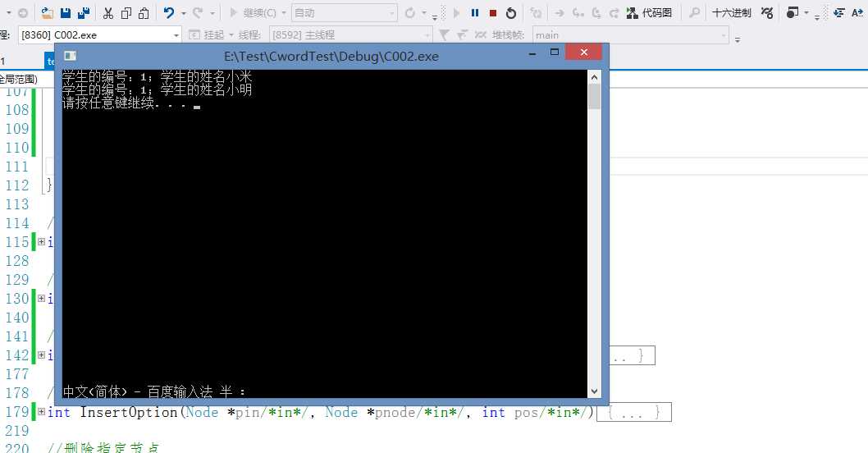Viewport: 868px width, 453px height.
Task: Open the dropdown beside the window layout icon
Action: coord(806,13)
